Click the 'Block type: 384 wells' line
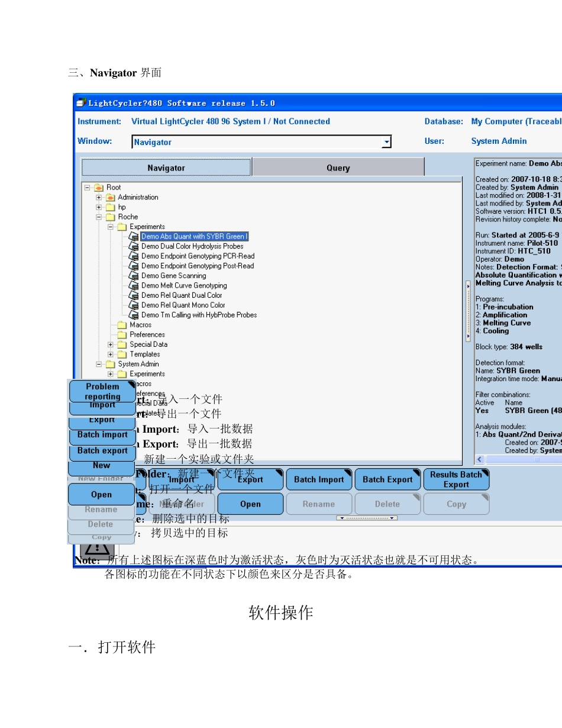The width and height of the screenshot is (562, 728). coord(509,347)
